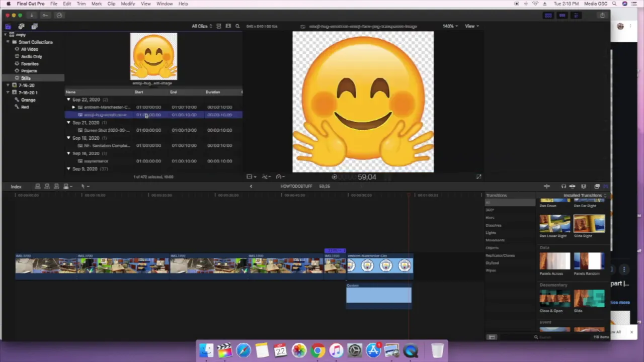Collapse the Sep 16, 2020 group
Image resolution: width=644 pixels, height=362 pixels.
pos(68,153)
